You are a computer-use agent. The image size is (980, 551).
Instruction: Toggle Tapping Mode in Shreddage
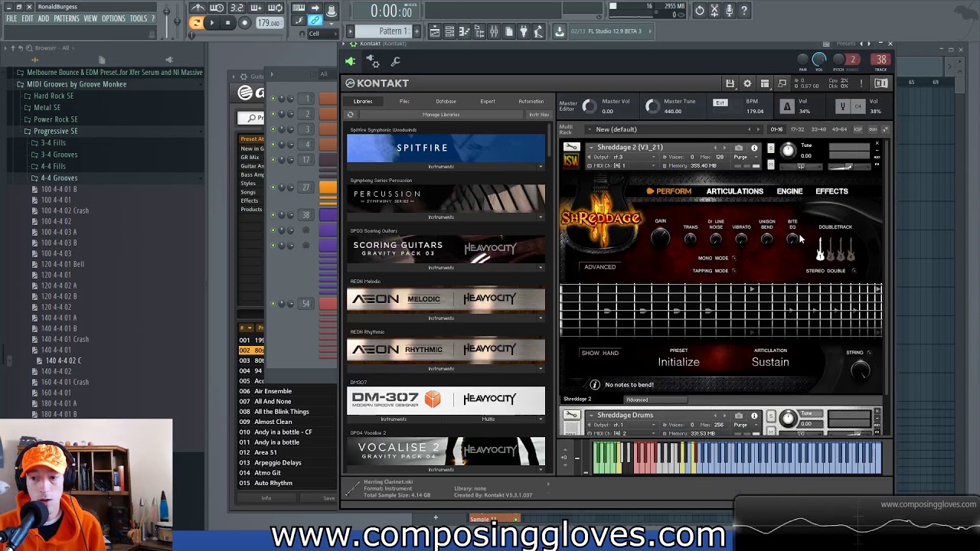[733, 270]
